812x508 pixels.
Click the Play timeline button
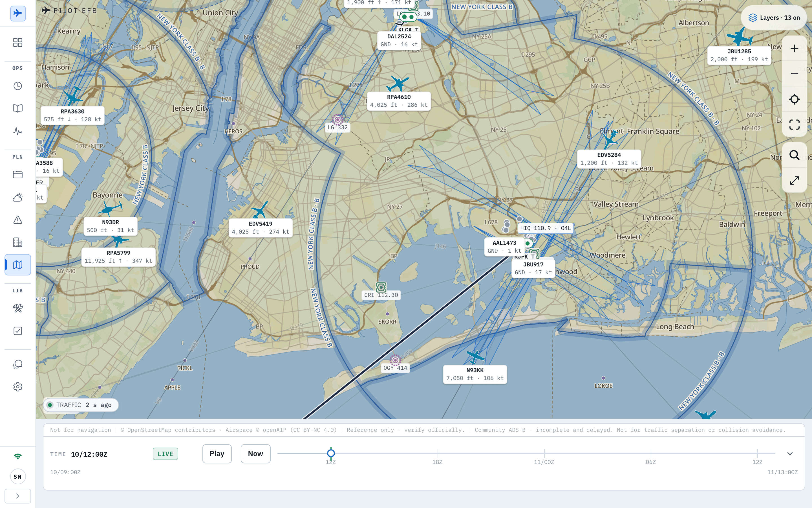coord(217,454)
